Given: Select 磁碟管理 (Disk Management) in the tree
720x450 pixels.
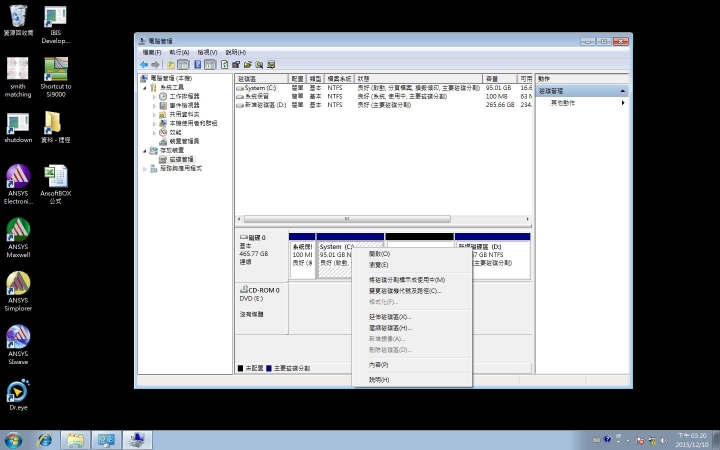Looking at the screenshot, I should click(x=181, y=159).
